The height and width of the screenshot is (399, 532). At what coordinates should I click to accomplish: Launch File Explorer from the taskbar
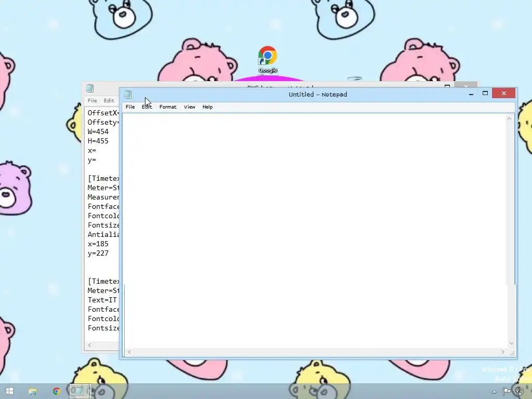coord(33,392)
